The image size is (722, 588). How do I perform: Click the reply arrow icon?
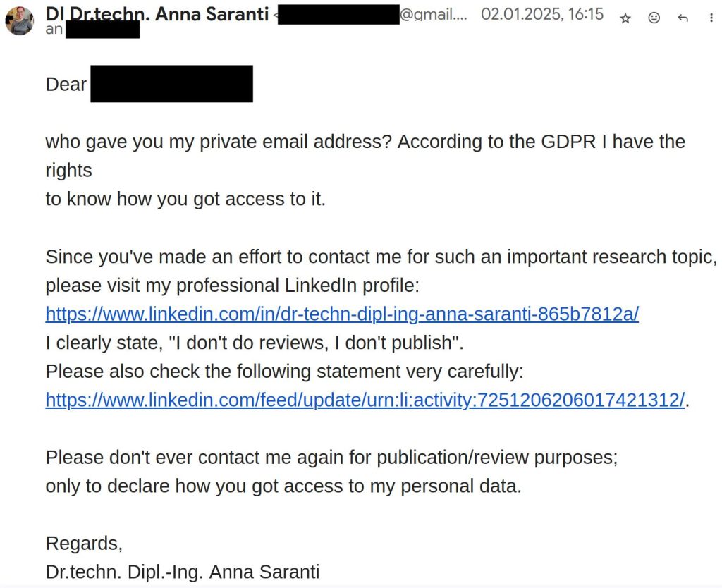[683, 18]
